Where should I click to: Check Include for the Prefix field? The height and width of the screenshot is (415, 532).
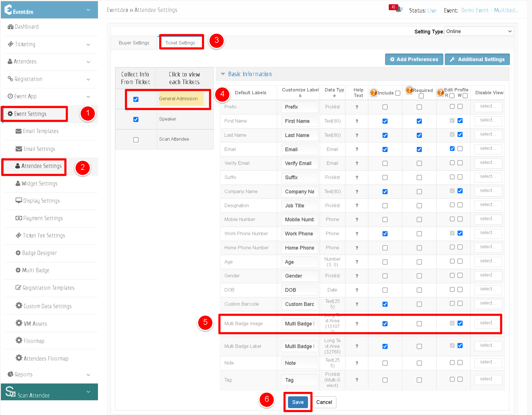pos(385,107)
